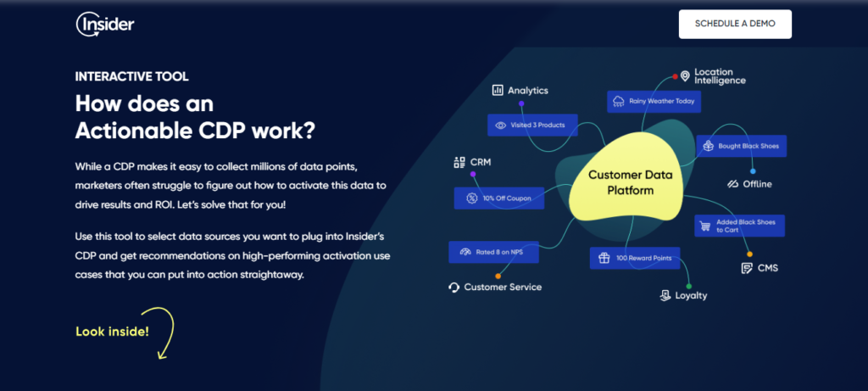Click the Schedule a Demo button

click(x=735, y=24)
